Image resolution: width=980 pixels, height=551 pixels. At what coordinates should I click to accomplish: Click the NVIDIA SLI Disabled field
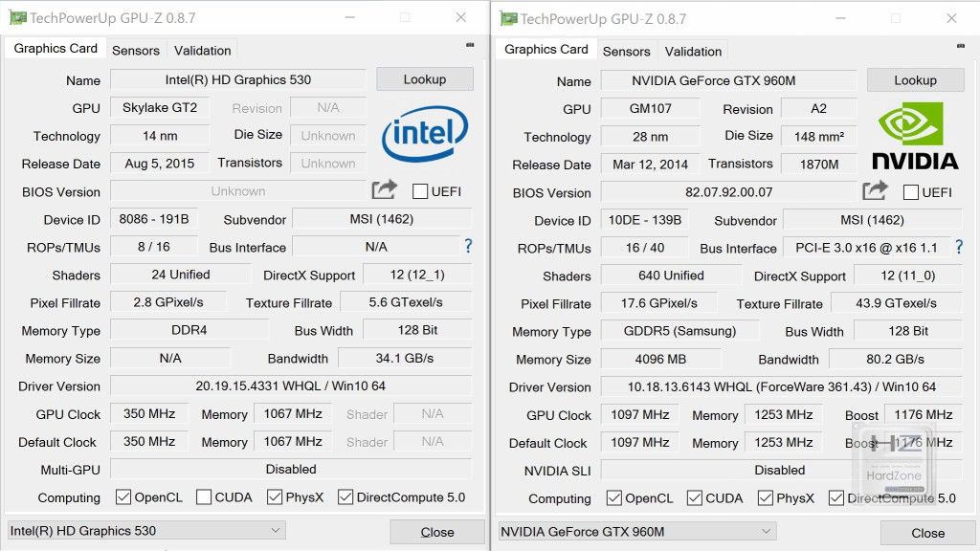(x=781, y=471)
